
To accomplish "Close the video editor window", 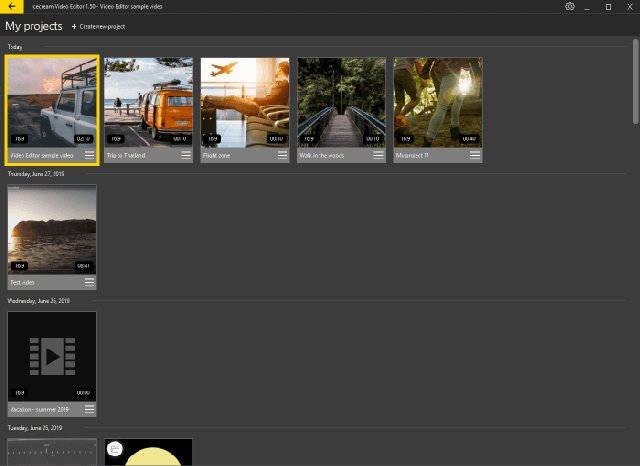I will tap(630, 7).
